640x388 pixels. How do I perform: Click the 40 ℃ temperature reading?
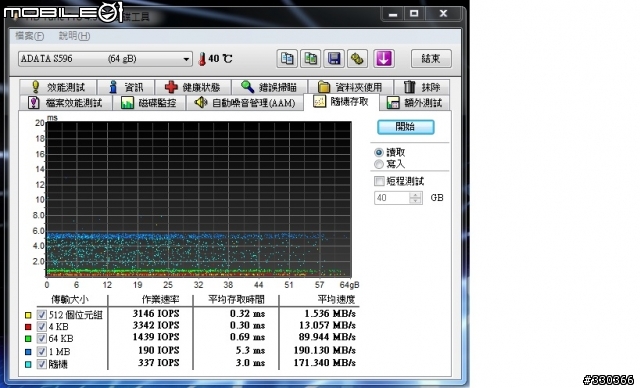pos(220,59)
